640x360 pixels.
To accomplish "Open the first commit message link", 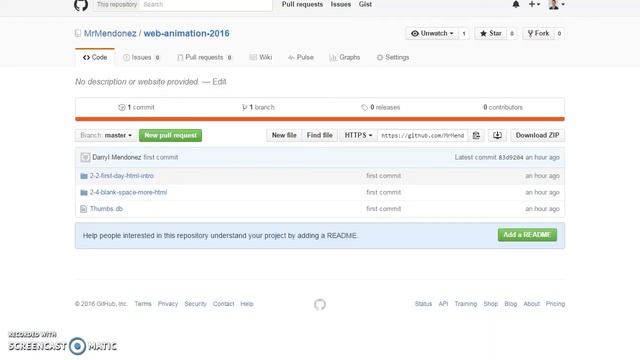I will pos(160,158).
